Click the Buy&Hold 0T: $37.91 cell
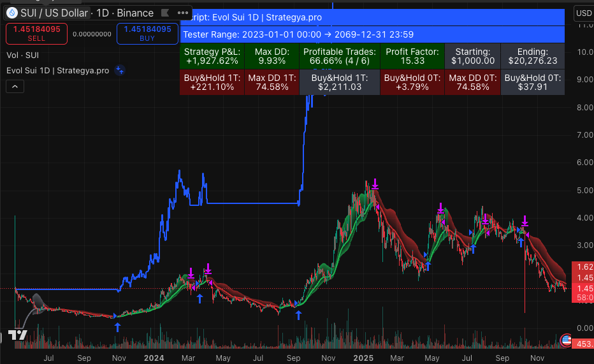 pyautogui.click(x=533, y=82)
